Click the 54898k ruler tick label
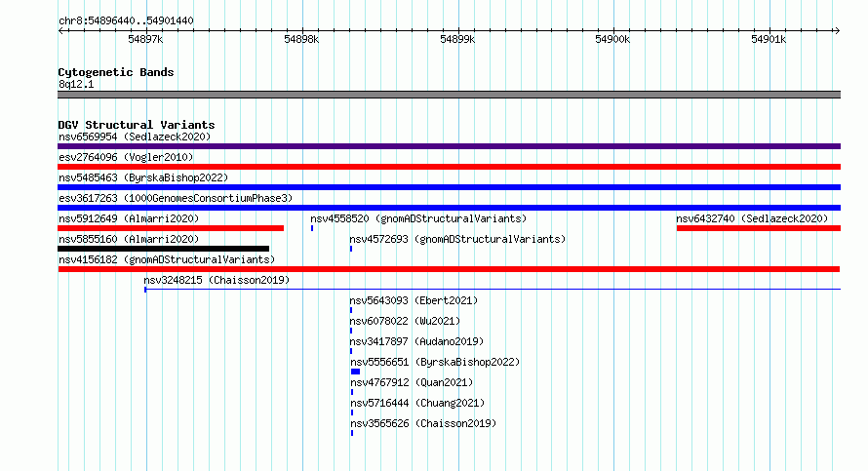 [301, 39]
